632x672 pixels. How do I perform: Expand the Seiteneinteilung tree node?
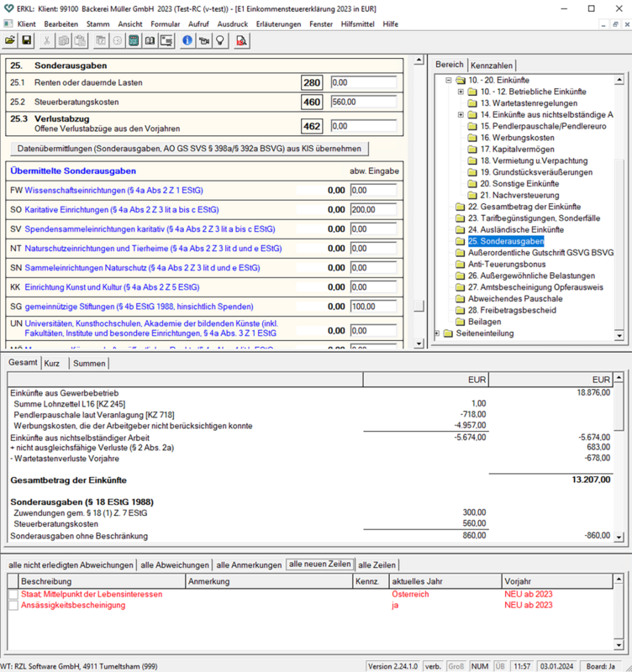(437, 333)
